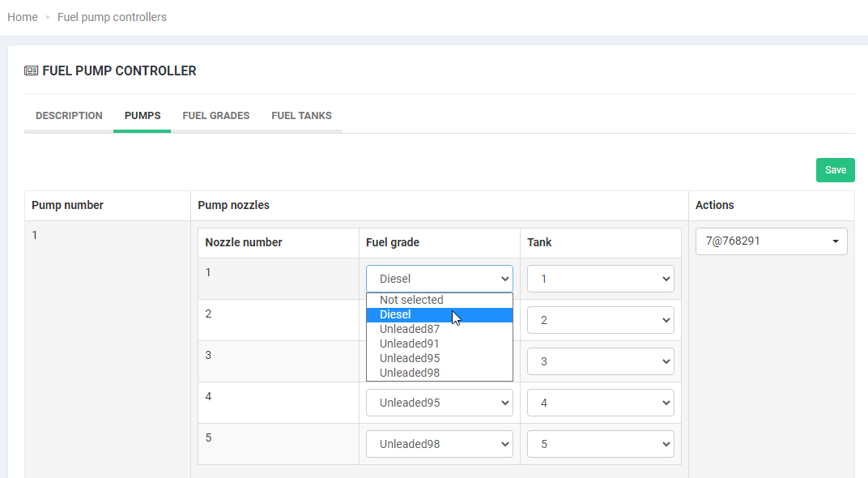Click the Fuel Pump Controller header icon
Viewport: 868px width, 478px height.
tap(31, 71)
